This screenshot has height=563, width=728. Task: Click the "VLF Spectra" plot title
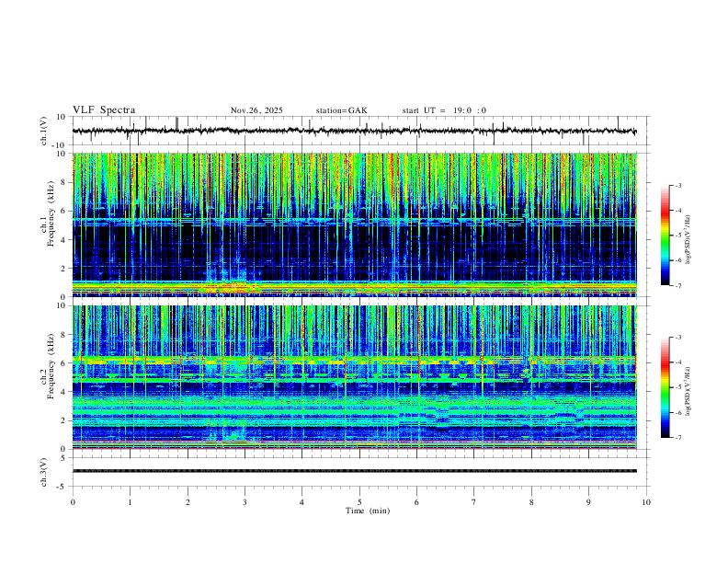[104, 110]
